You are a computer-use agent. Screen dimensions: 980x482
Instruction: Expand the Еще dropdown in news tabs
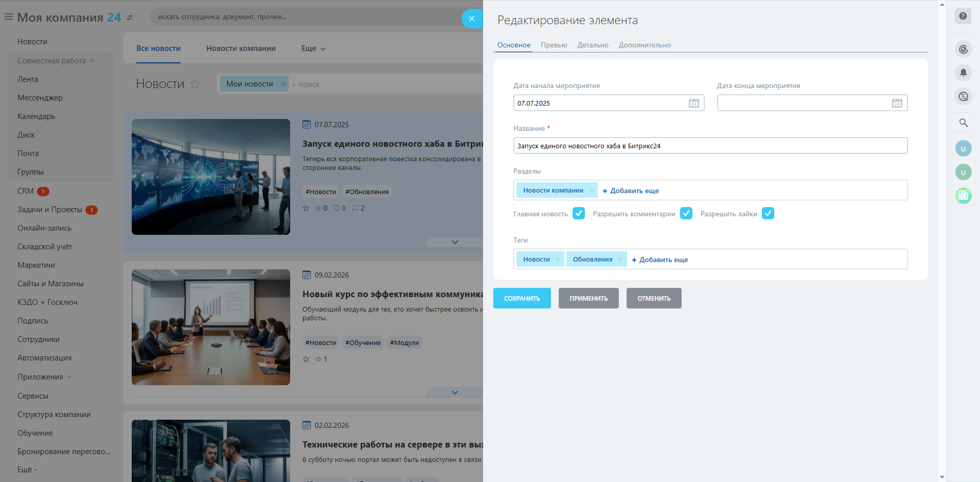(313, 48)
